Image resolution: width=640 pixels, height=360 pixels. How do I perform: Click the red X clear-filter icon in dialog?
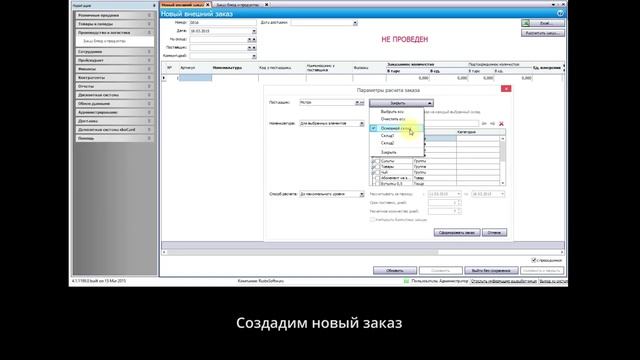click(x=501, y=124)
